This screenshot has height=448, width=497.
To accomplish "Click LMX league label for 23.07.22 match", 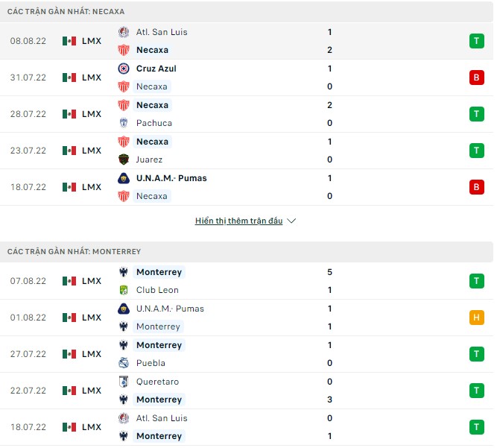I will coord(92,151).
